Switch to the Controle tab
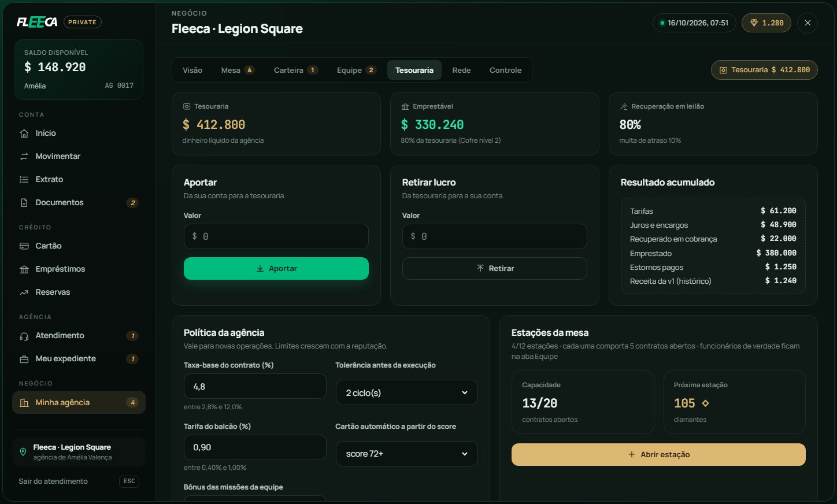Viewport: 837px width, 504px height. pyautogui.click(x=505, y=70)
